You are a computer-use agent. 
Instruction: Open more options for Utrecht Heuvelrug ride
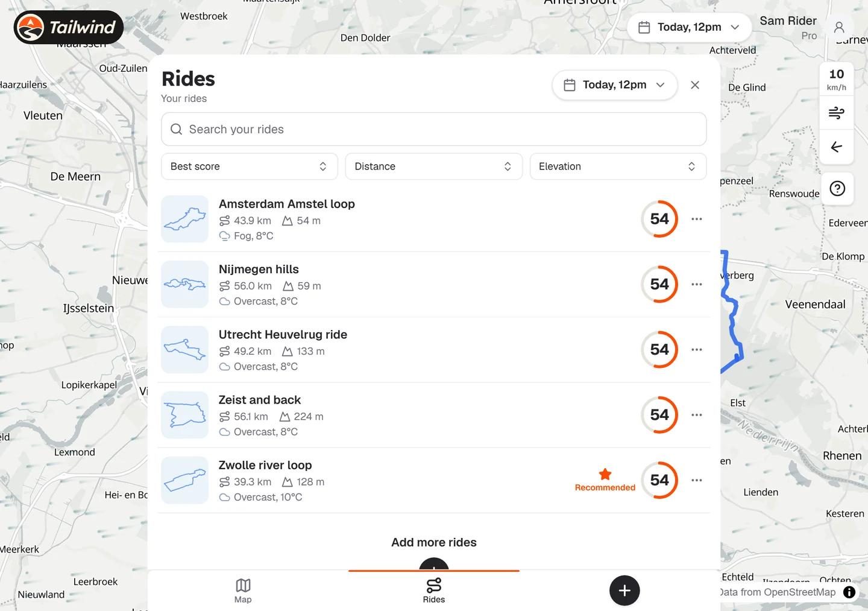pyautogui.click(x=697, y=349)
